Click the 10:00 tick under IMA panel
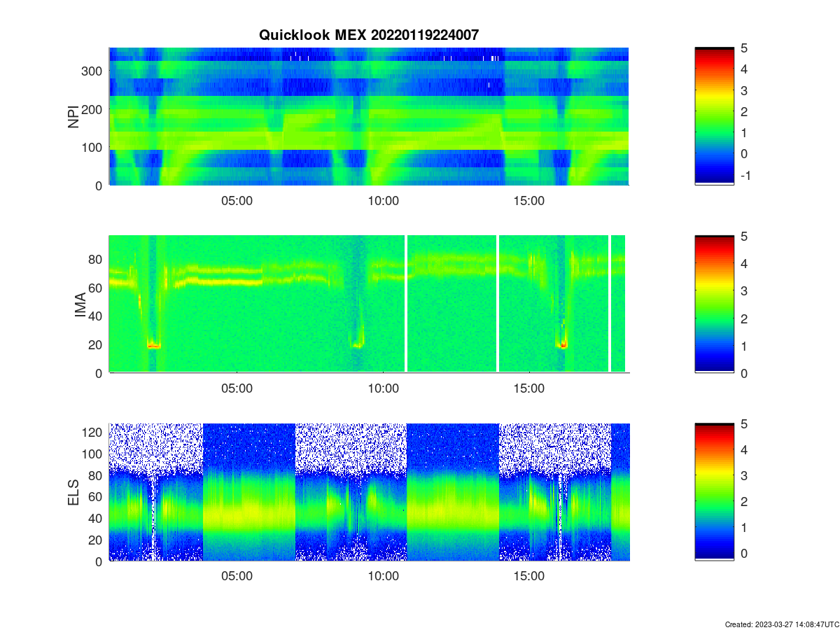840x630 pixels. 383,388
